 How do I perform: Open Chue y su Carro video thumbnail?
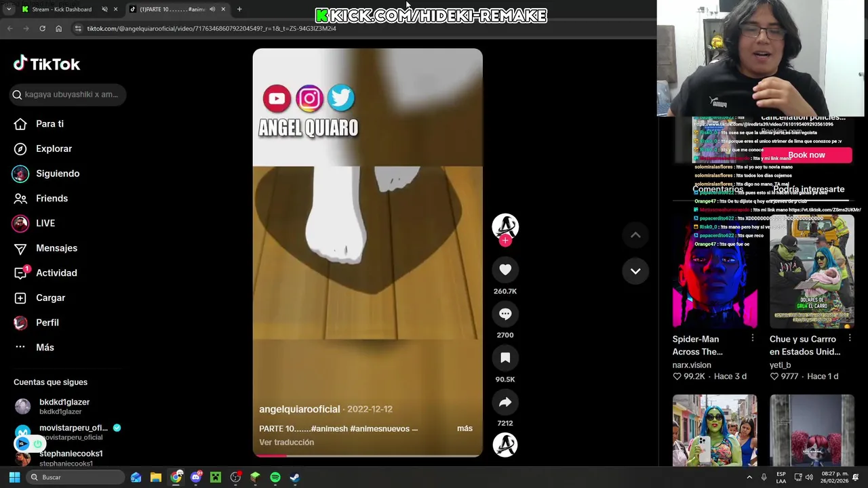tap(812, 272)
